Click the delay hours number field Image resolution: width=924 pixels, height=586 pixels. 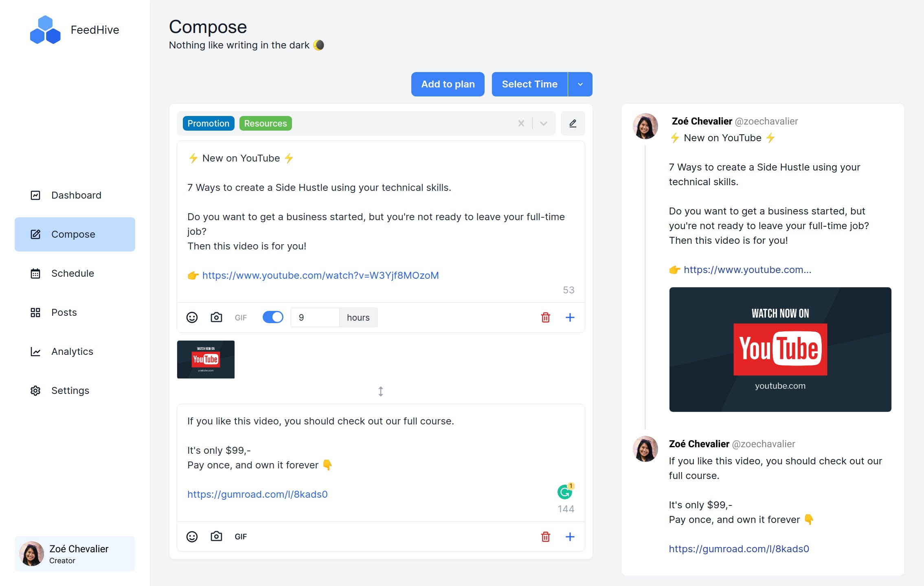pos(315,317)
